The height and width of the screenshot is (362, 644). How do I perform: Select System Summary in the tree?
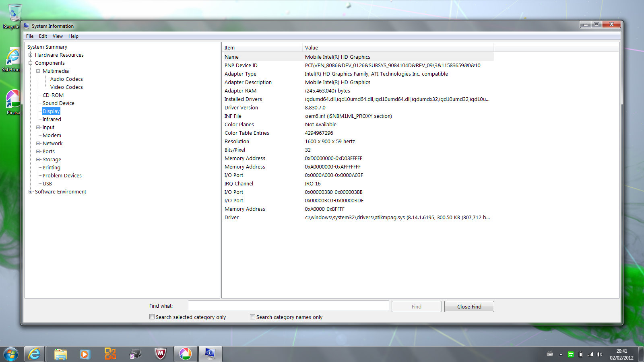(47, 47)
